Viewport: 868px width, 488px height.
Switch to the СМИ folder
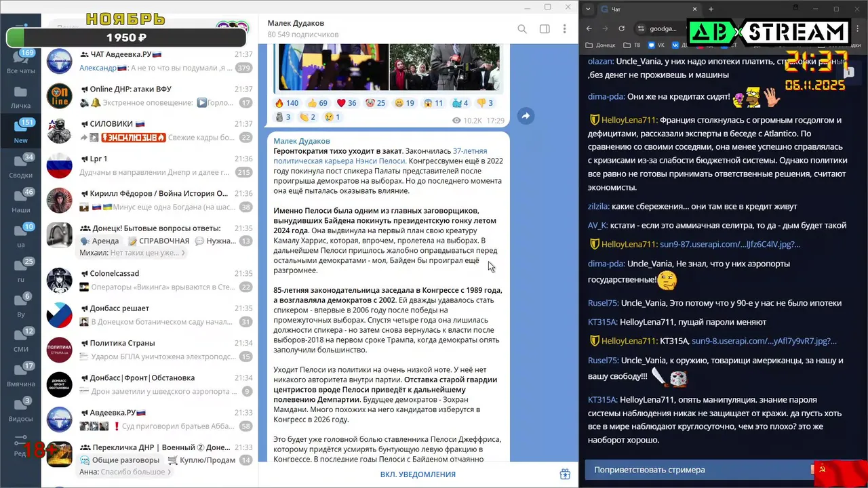point(20,340)
